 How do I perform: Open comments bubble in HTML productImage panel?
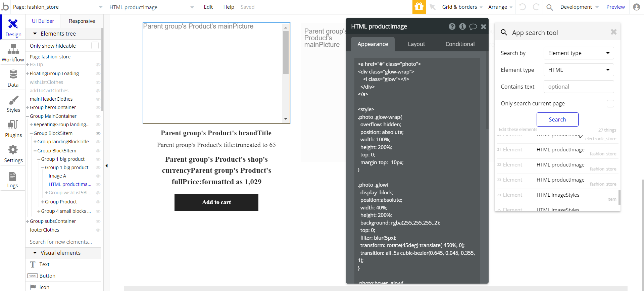pos(473,27)
